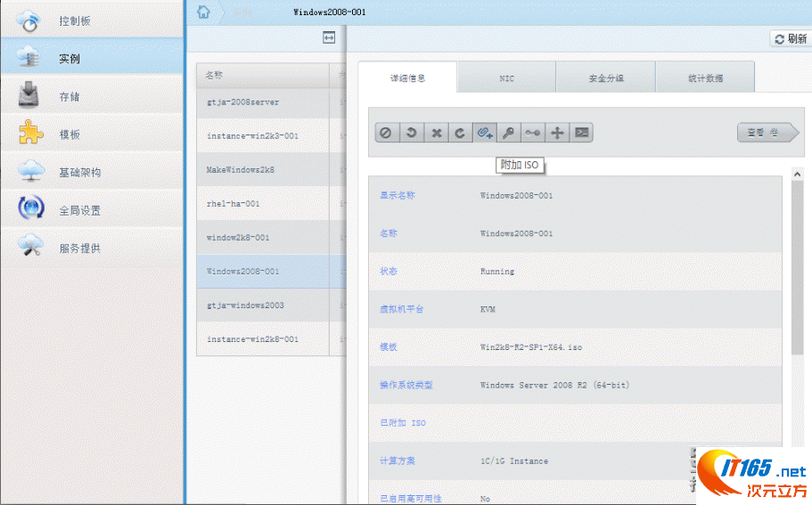
Task: Click the reboot instance icon
Action: (411, 133)
